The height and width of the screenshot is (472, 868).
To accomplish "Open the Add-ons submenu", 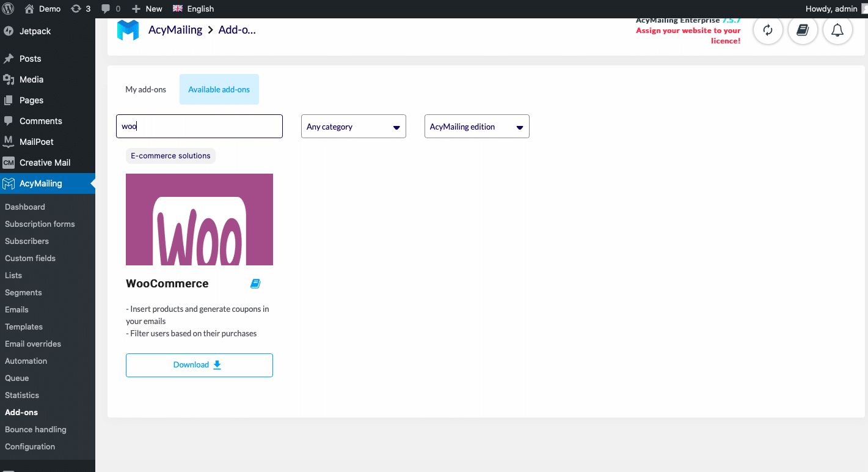I will click(21, 412).
